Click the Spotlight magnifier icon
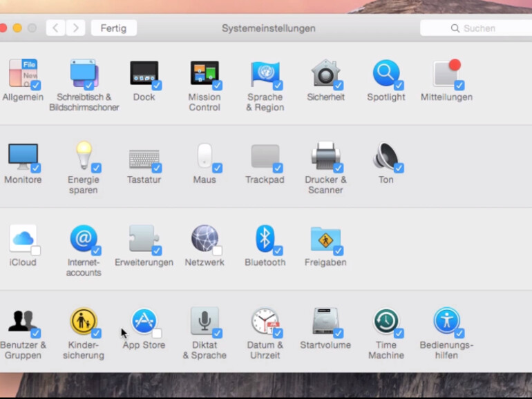This screenshot has width=532, height=399. tap(386, 73)
